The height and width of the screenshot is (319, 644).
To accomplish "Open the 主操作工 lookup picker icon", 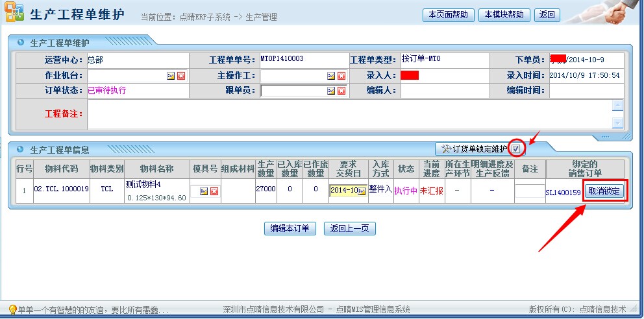I will [331, 76].
